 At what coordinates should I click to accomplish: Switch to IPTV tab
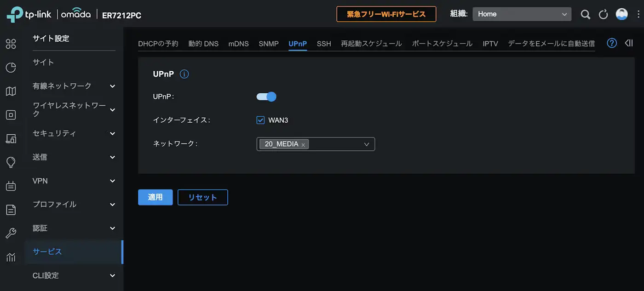click(x=490, y=43)
